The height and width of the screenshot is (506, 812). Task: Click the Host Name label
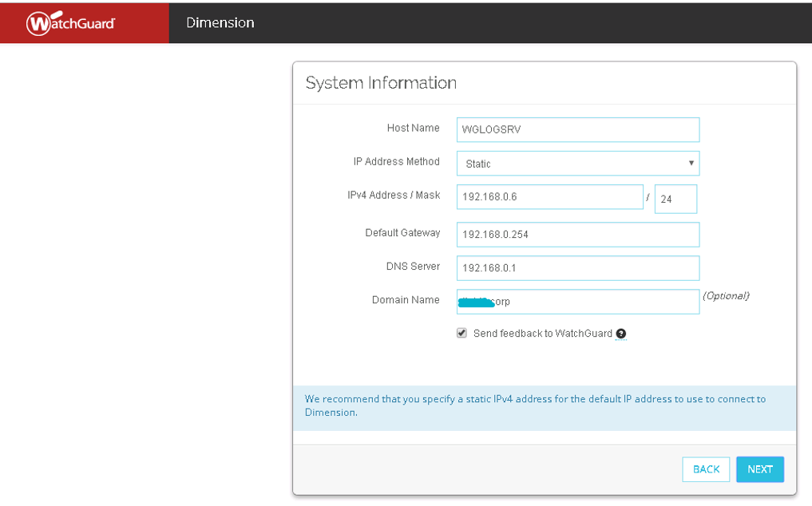click(413, 128)
